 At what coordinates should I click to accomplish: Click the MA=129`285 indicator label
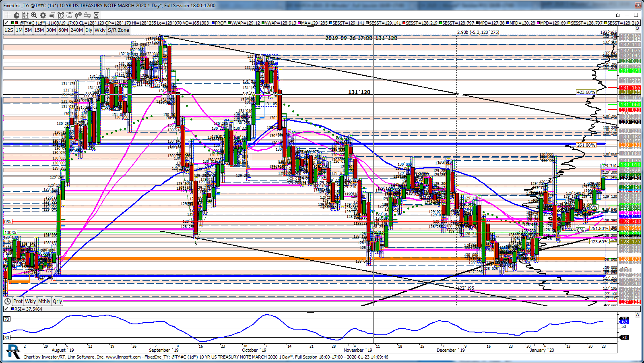[312, 23]
